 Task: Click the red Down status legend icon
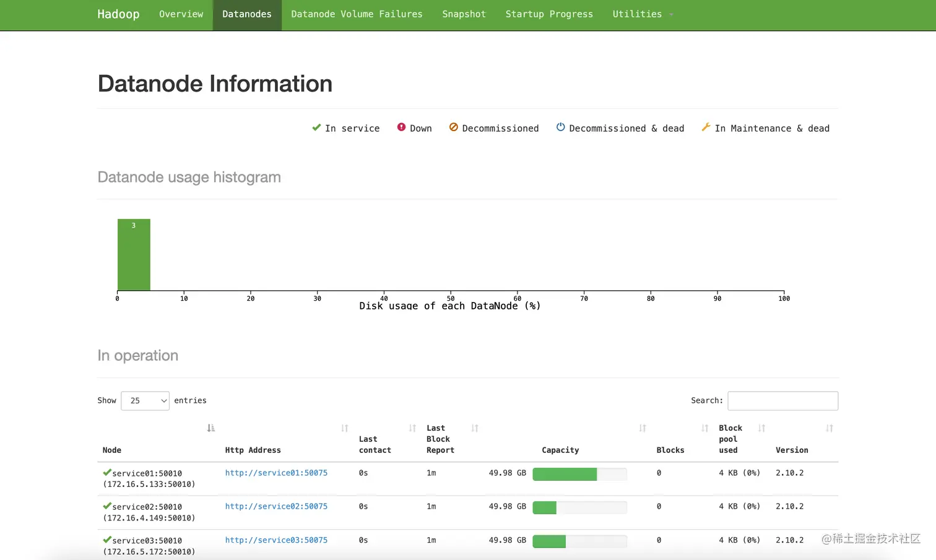tap(401, 127)
